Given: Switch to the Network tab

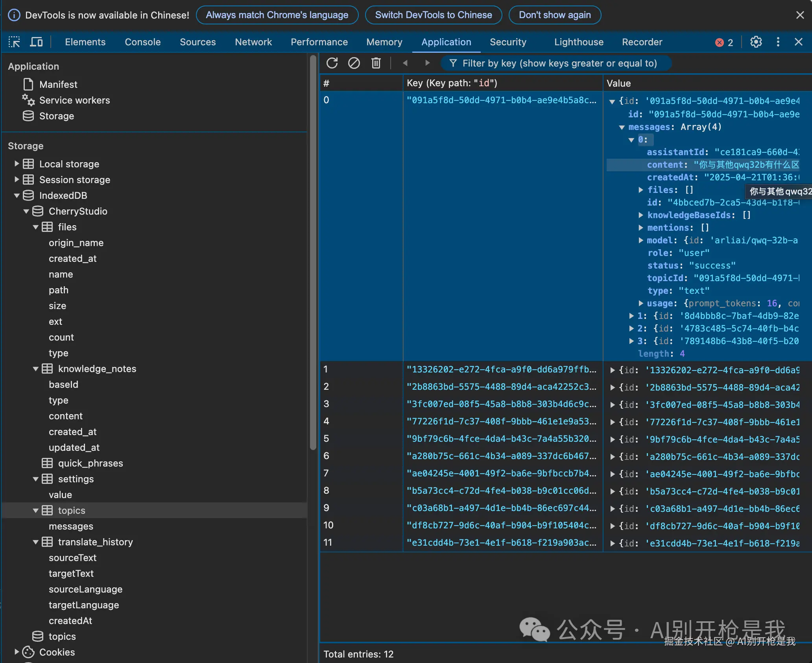Looking at the screenshot, I should click(253, 42).
